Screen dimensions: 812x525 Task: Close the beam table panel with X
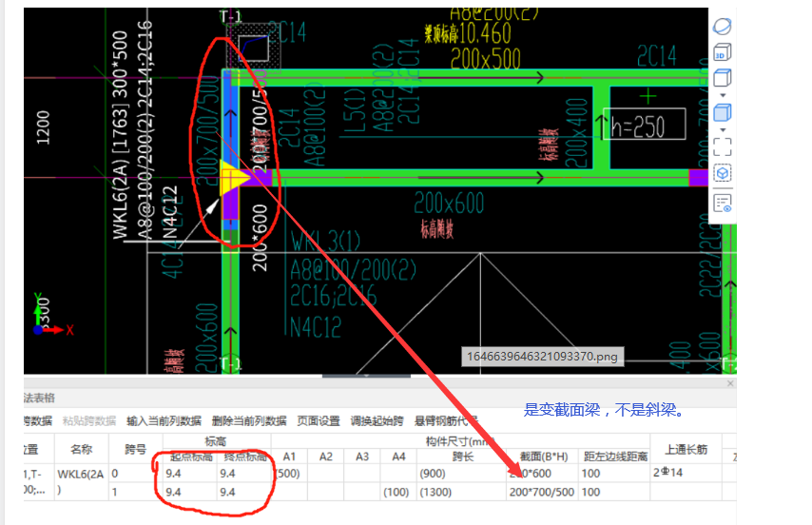coord(730,383)
